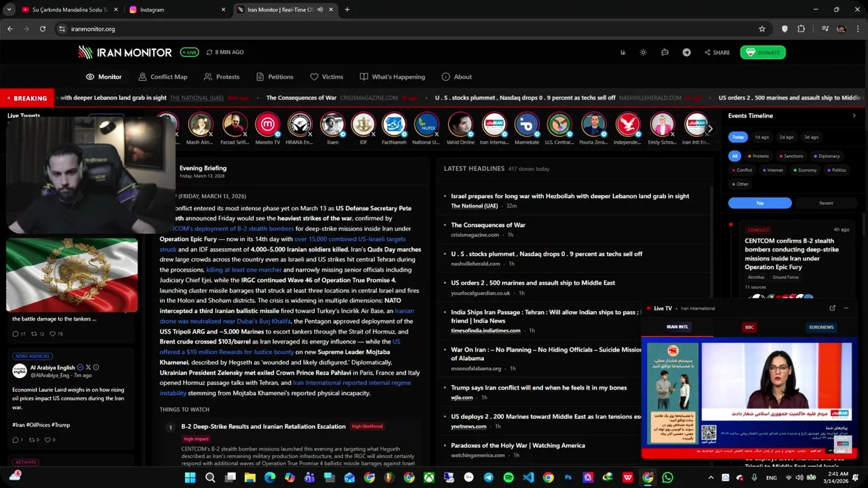Open the HRANA story avatar
The height and width of the screenshot is (488, 868).
[x=299, y=125]
